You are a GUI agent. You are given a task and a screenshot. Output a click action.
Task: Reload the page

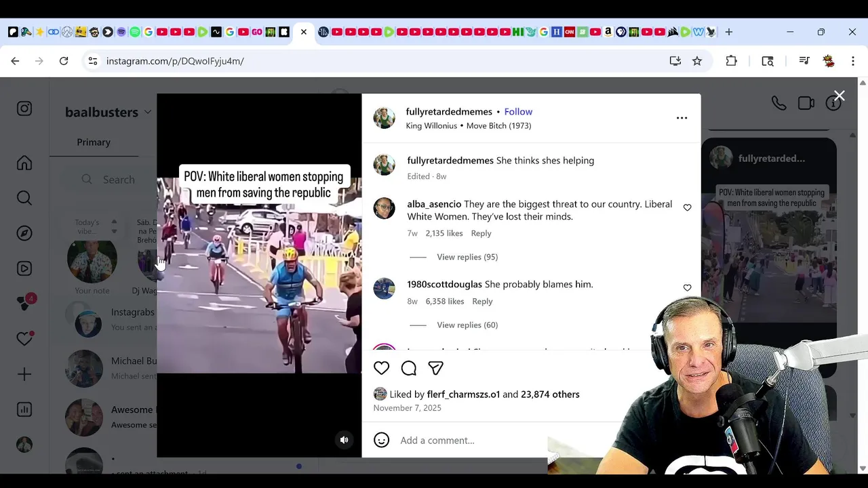(x=64, y=61)
